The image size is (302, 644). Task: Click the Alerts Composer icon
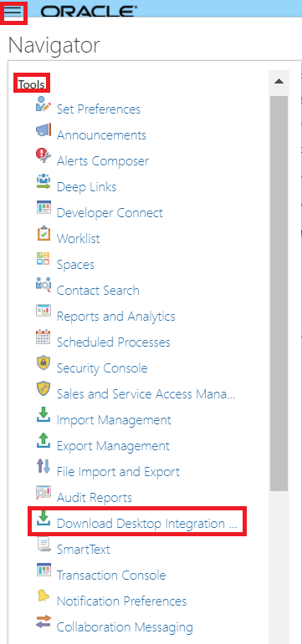click(x=44, y=155)
